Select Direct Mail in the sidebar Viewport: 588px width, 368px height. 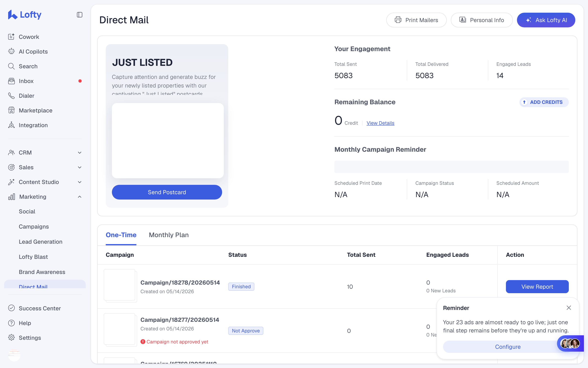tap(45, 284)
